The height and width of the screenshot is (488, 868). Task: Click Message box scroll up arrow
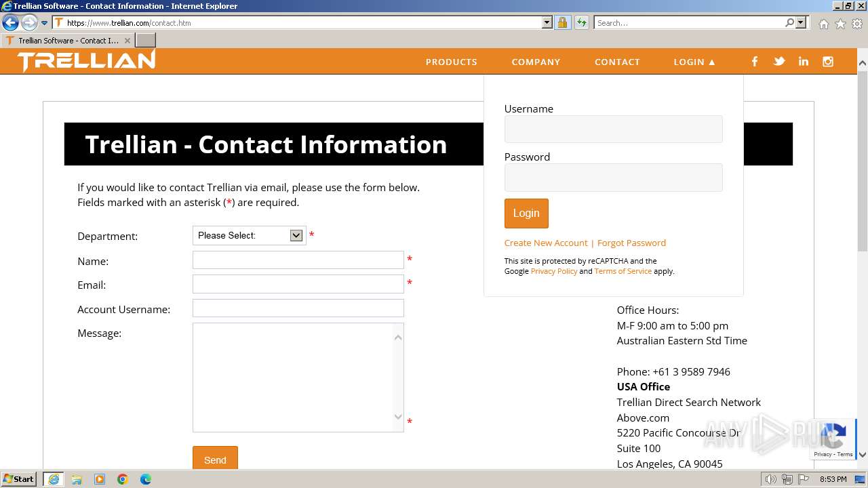tap(398, 337)
